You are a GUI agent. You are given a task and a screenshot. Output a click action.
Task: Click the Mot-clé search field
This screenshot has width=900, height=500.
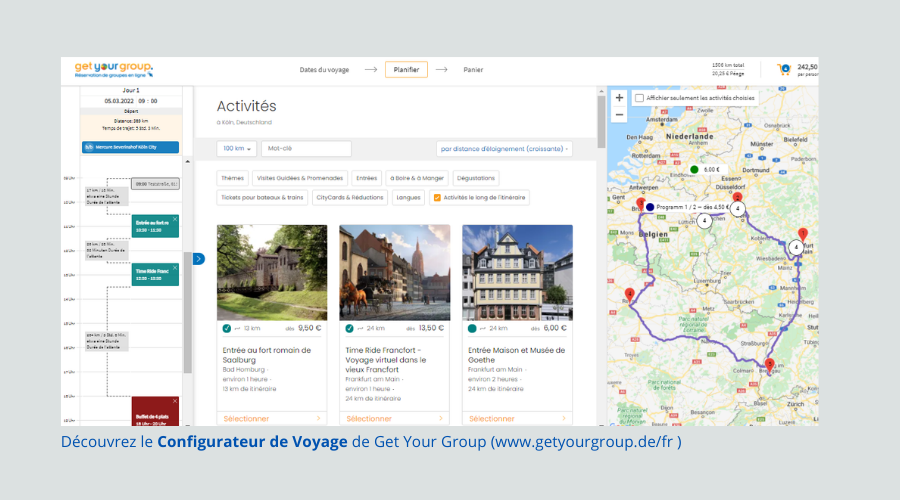[306, 149]
